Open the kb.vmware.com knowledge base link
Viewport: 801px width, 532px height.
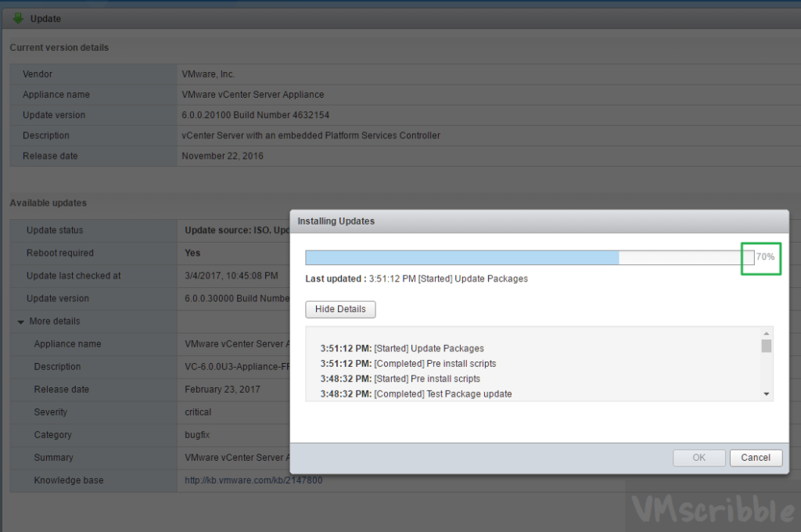253,480
